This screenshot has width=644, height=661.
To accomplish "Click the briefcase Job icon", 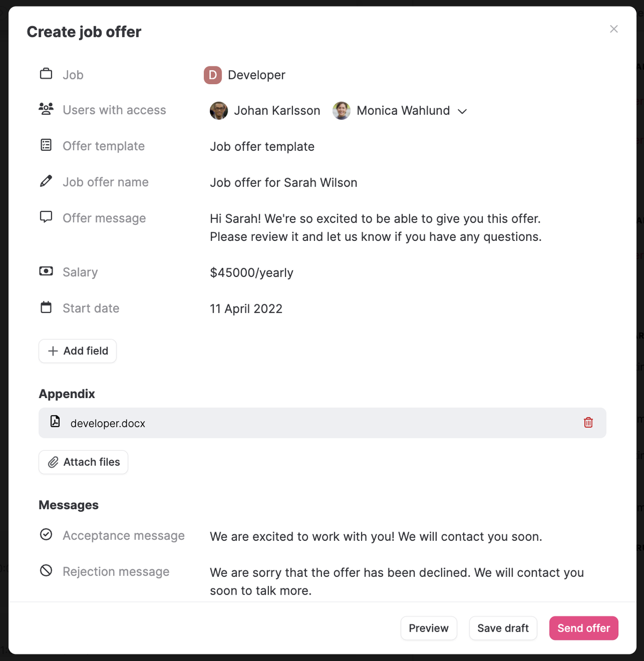I will (46, 74).
